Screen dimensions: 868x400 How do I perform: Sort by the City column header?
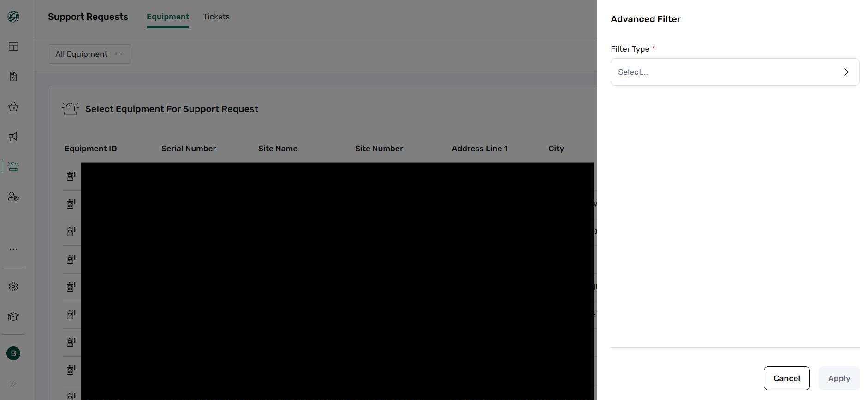point(556,149)
